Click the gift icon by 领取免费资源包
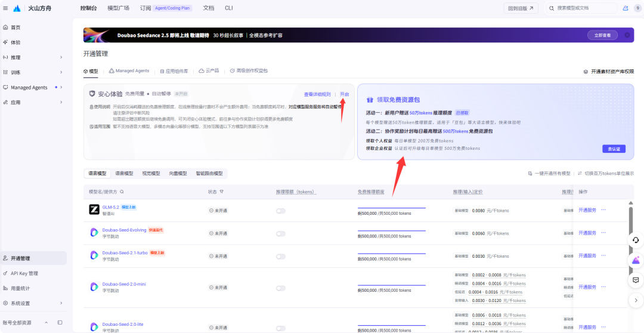 point(370,100)
